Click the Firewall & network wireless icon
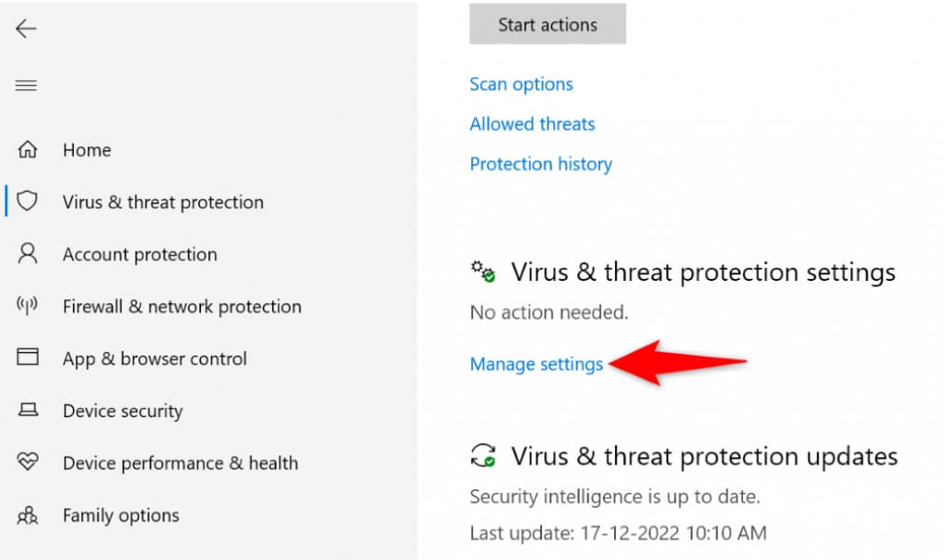 (29, 306)
